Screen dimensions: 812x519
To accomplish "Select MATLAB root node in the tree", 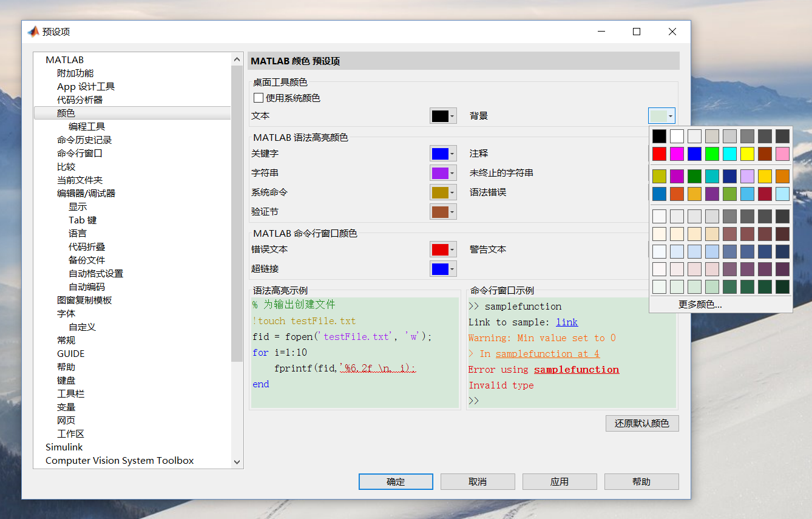I will click(x=64, y=59).
